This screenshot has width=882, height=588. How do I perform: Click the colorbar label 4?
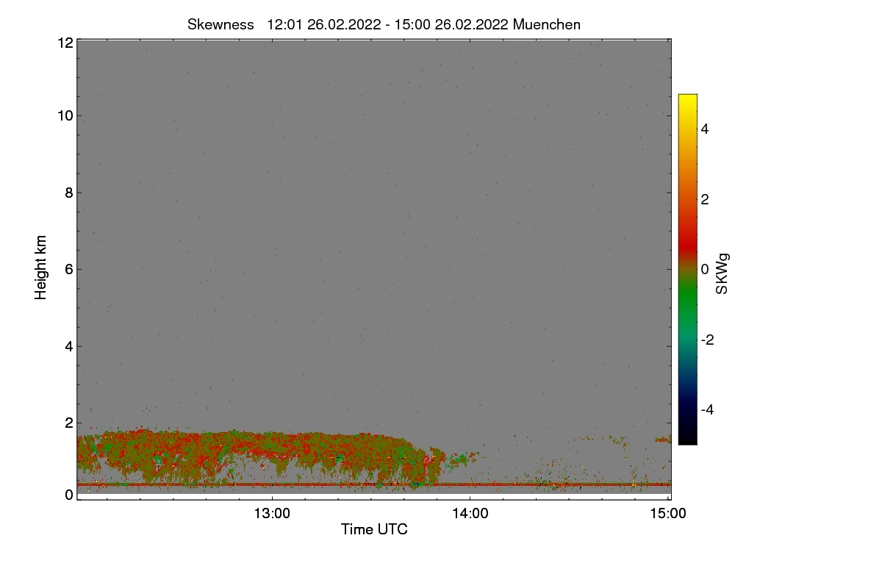pyautogui.click(x=705, y=129)
